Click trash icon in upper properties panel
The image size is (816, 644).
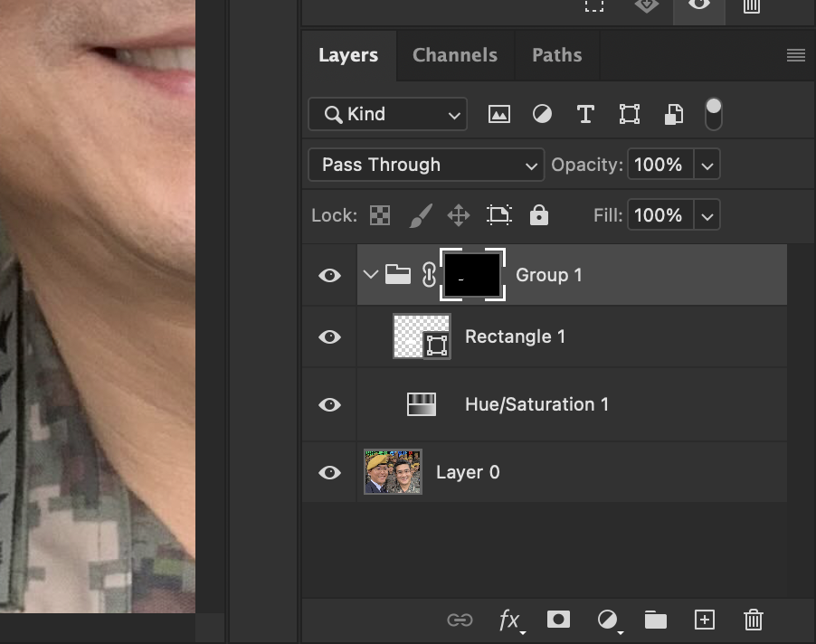click(x=752, y=6)
